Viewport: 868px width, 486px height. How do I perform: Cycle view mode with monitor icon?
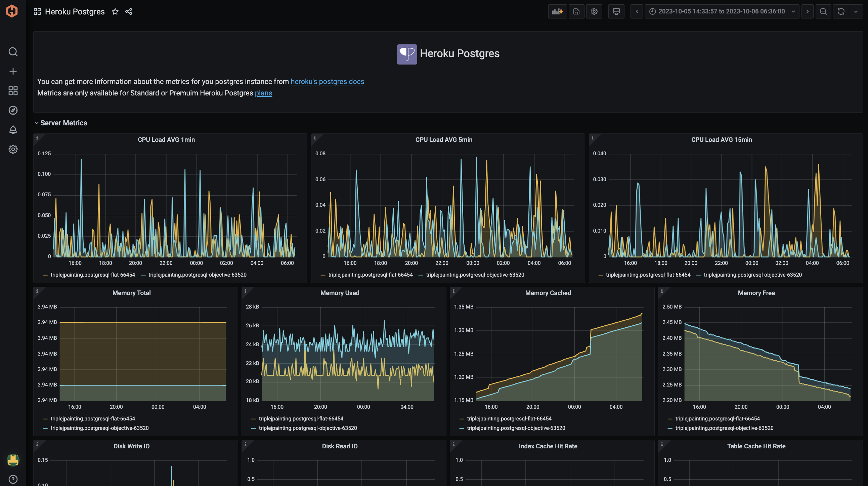click(616, 11)
